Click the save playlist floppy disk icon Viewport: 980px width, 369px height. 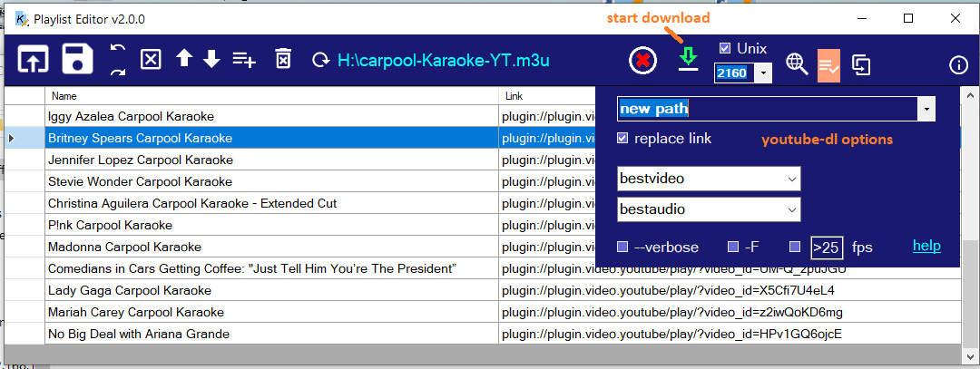pyautogui.click(x=78, y=60)
